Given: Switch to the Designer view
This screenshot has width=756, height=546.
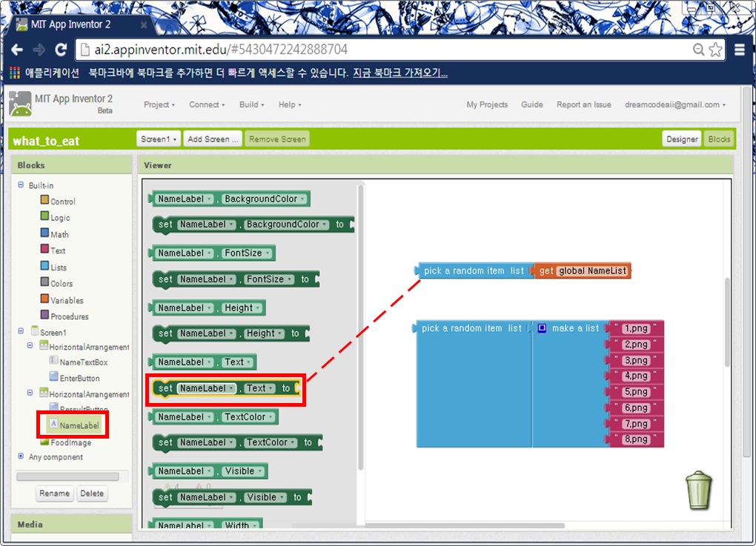Looking at the screenshot, I should pyautogui.click(x=682, y=139).
